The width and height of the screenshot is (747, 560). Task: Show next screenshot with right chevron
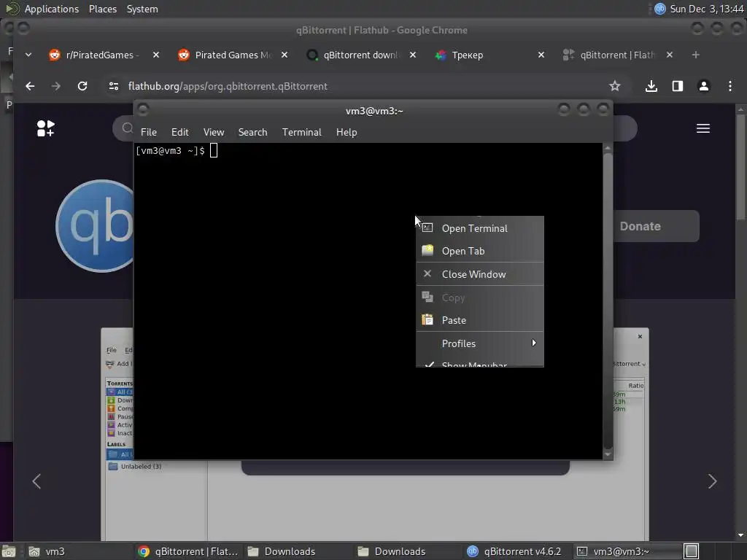(x=712, y=481)
